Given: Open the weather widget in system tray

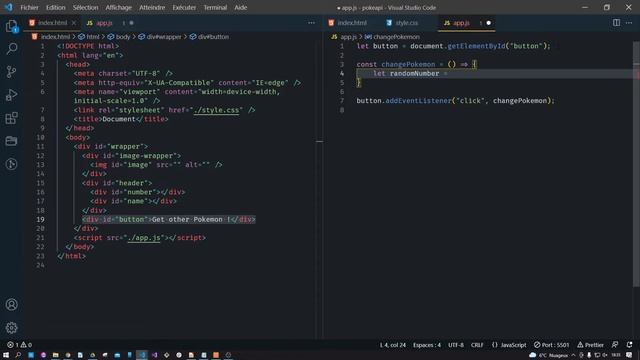Looking at the screenshot, I should tap(549, 355).
